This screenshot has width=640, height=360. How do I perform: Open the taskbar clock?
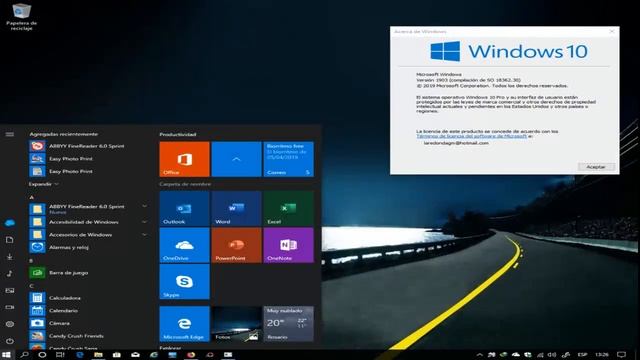click(602, 355)
